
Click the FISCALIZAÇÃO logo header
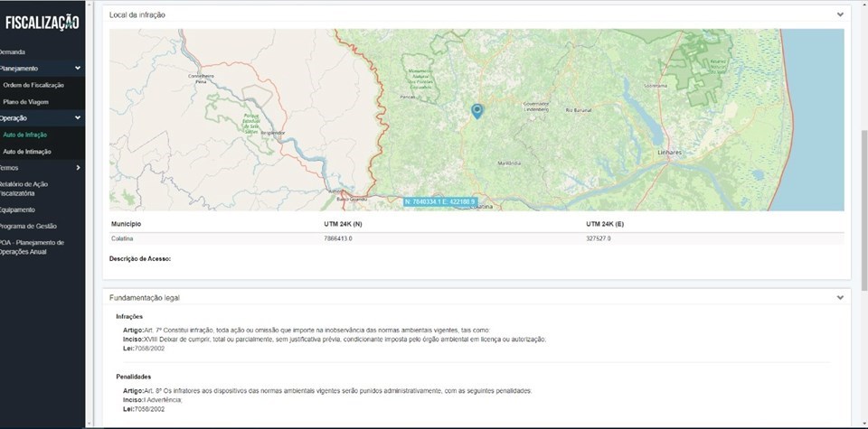point(42,22)
